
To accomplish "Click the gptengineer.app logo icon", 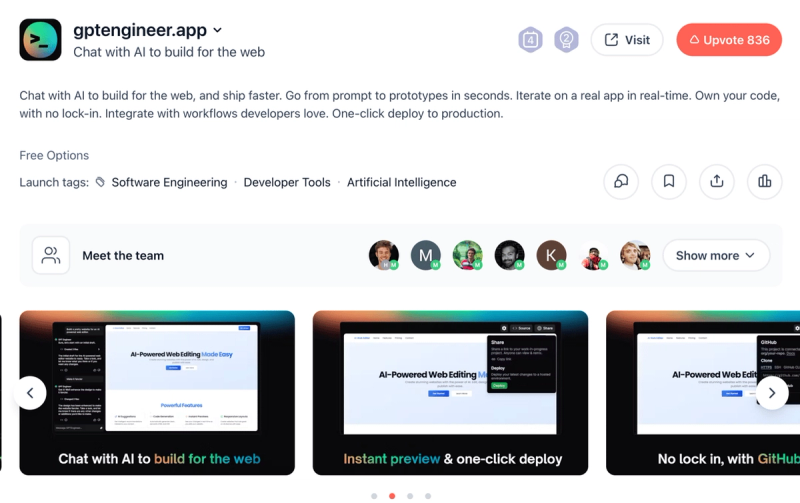I will click(x=40, y=40).
